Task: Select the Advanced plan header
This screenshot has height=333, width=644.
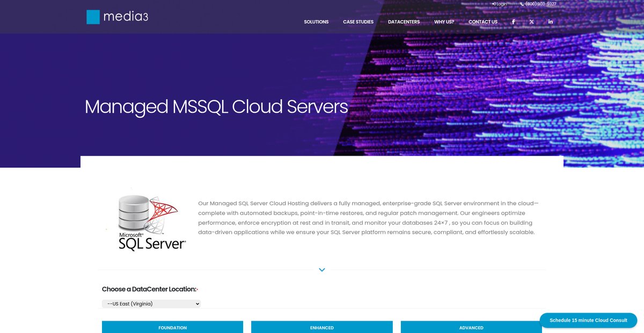Action: 471,327
